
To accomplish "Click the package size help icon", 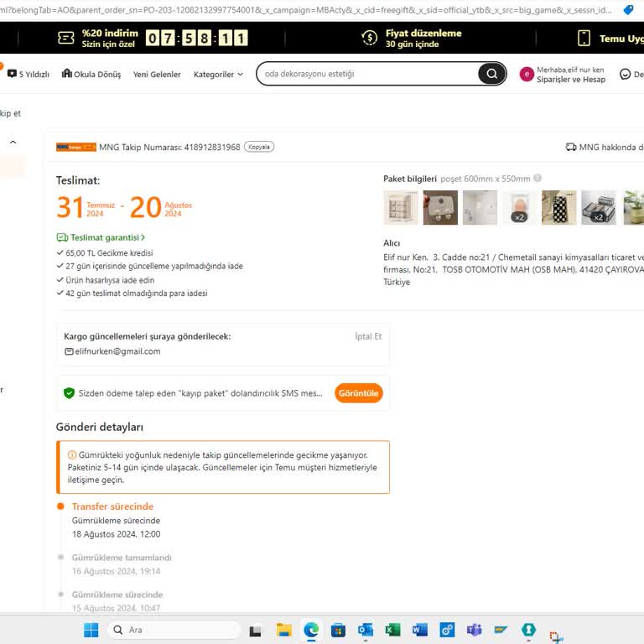I will 538,179.
